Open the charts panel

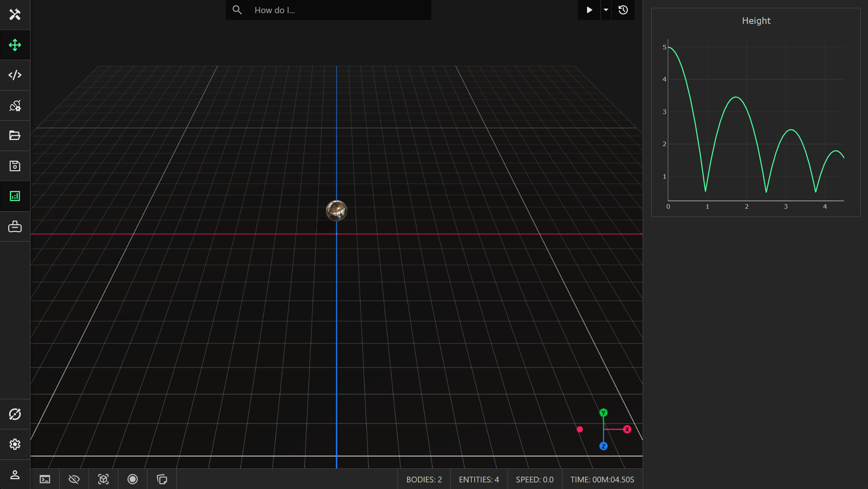coord(15,196)
